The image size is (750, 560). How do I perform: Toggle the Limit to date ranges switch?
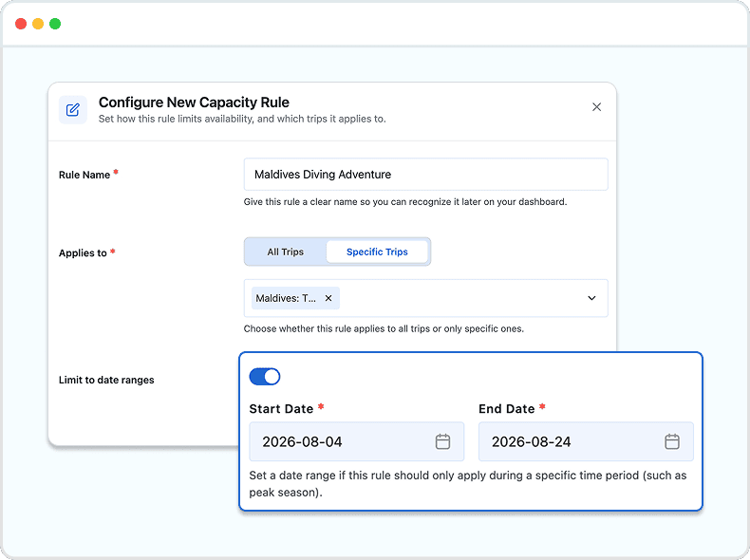click(x=265, y=377)
